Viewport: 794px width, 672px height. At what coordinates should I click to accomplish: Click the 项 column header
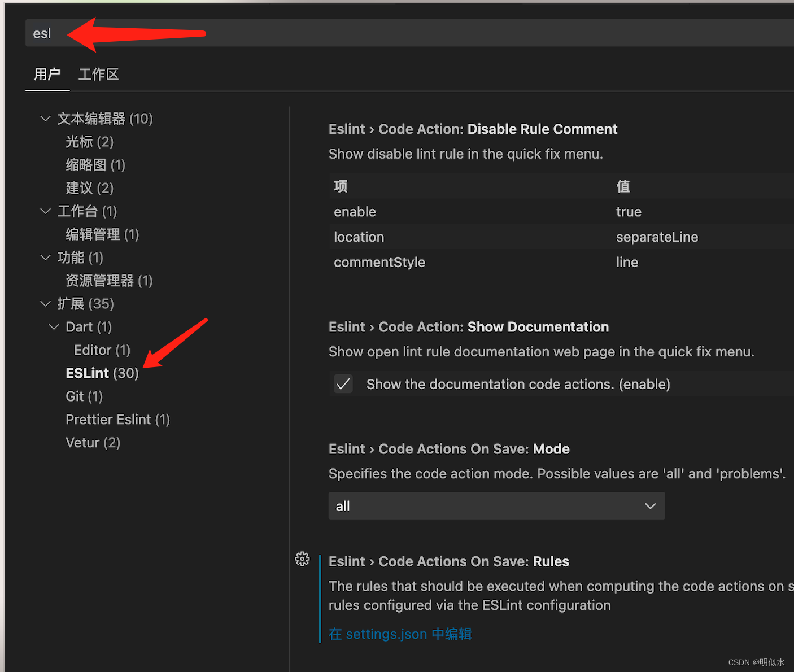(x=341, y=186)
